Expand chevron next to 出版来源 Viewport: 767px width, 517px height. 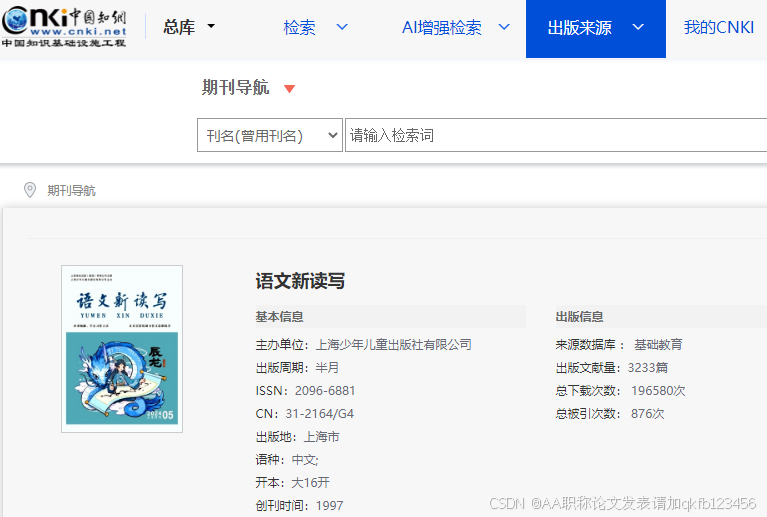[638, 27]
